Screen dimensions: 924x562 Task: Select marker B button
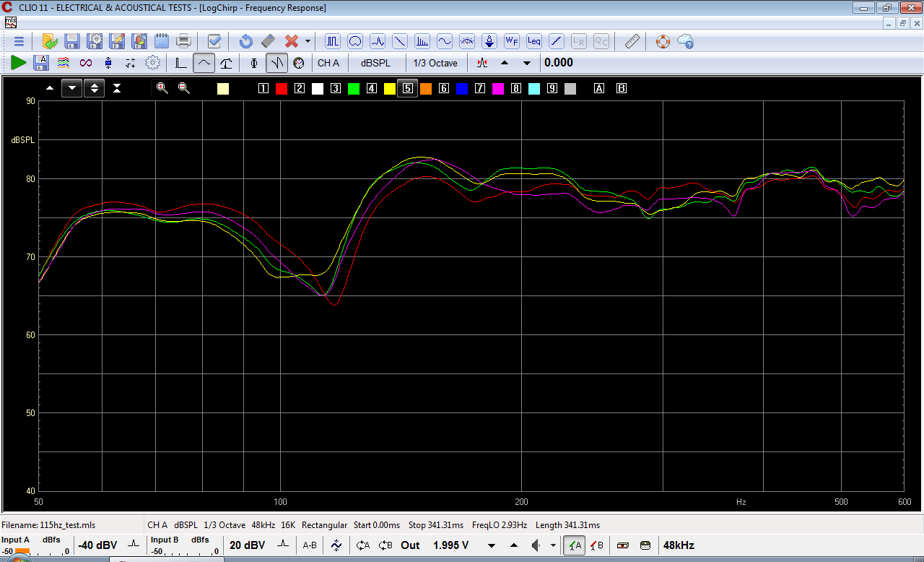point(621,88)
